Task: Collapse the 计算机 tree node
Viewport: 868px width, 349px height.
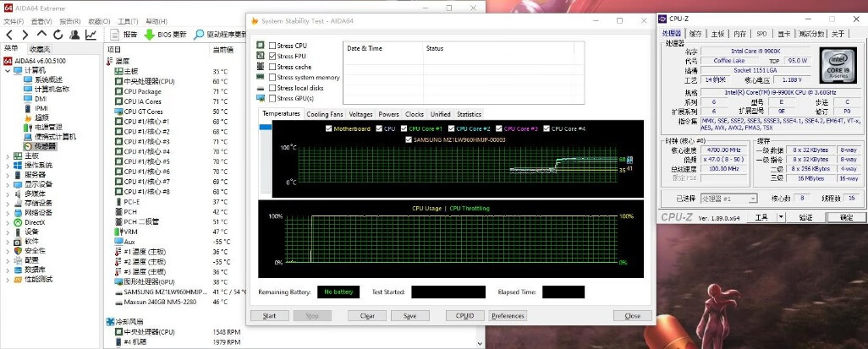Action: 8,70
